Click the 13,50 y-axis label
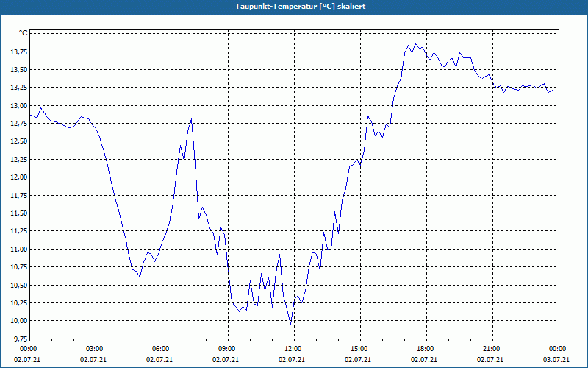 18,70
